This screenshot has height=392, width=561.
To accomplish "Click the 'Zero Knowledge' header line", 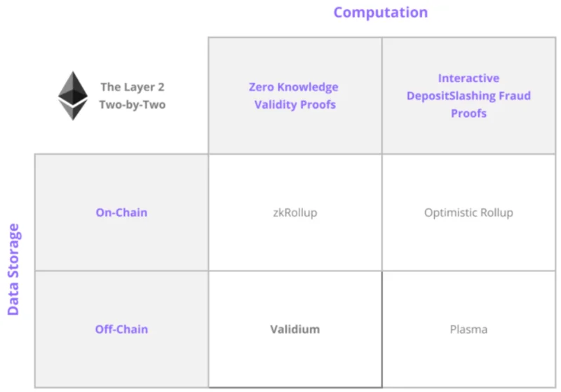I will (293, 87).
